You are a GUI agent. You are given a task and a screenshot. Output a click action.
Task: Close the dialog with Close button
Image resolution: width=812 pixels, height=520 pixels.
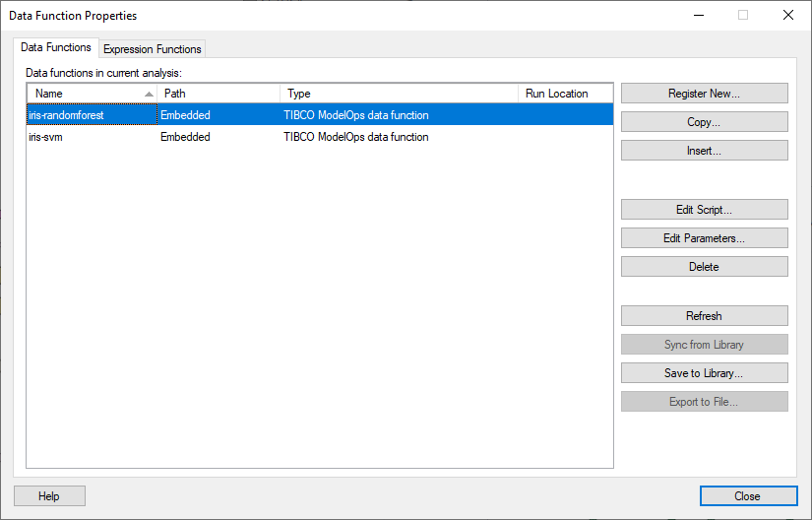[747, 496]
